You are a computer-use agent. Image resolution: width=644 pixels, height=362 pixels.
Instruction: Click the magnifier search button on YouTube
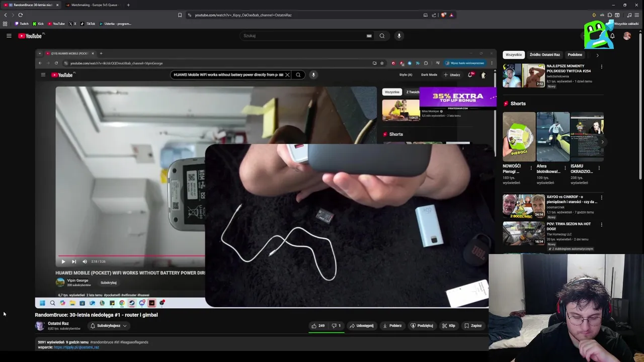pyautogui.click(x=382, y=36)
